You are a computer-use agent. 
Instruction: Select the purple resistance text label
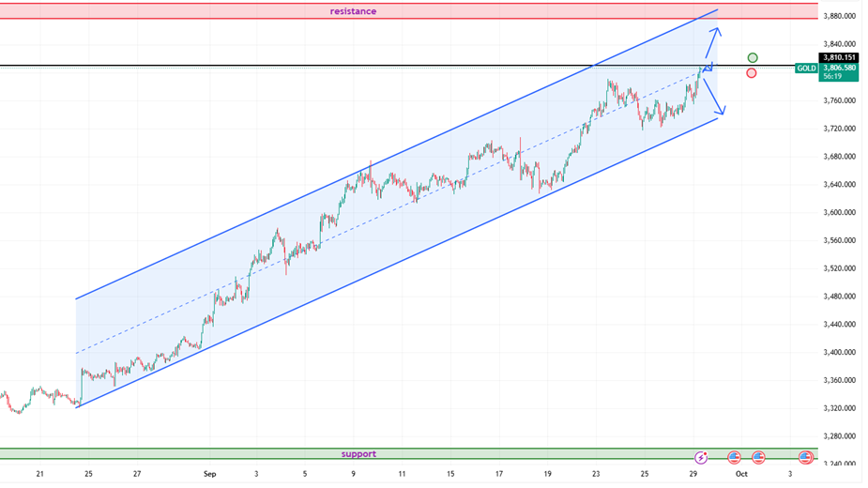(353, 11)
